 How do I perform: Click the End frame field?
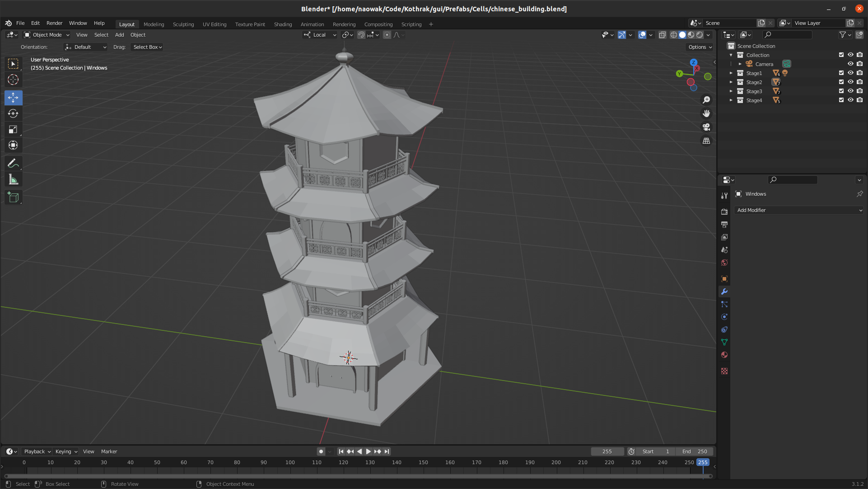tap(695, 451)
